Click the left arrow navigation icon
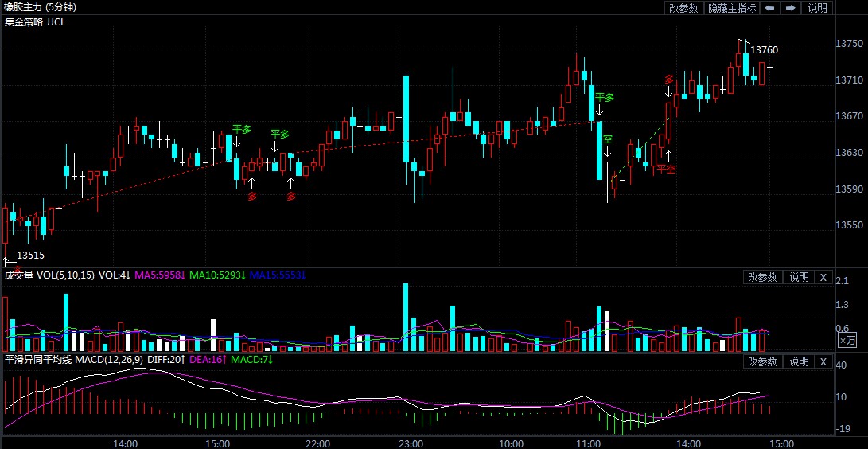 [770, 8]
